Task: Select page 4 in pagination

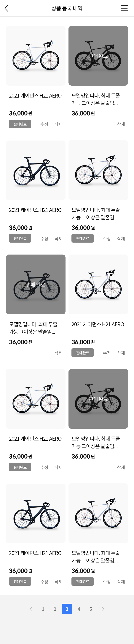Action: [79, 609]
